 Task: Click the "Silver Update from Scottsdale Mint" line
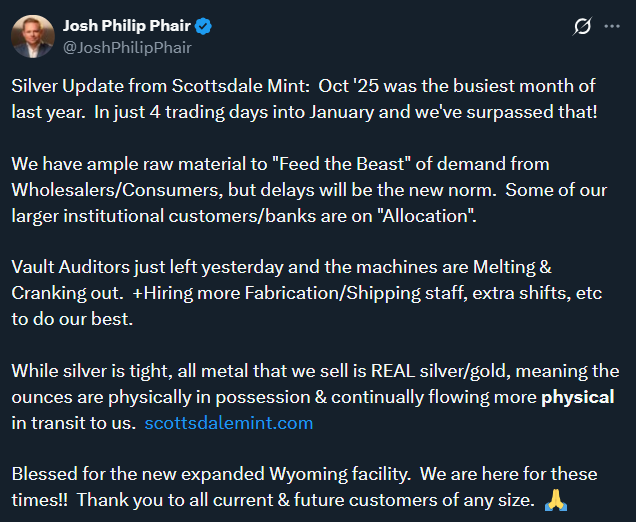pyautogui.click(x=160, y=86)
